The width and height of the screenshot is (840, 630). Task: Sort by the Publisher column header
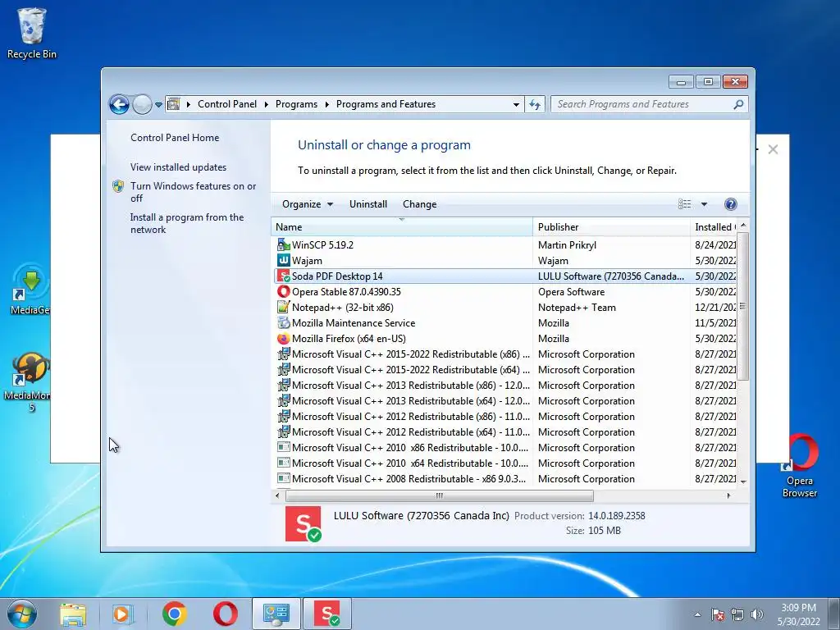(611, 227)
